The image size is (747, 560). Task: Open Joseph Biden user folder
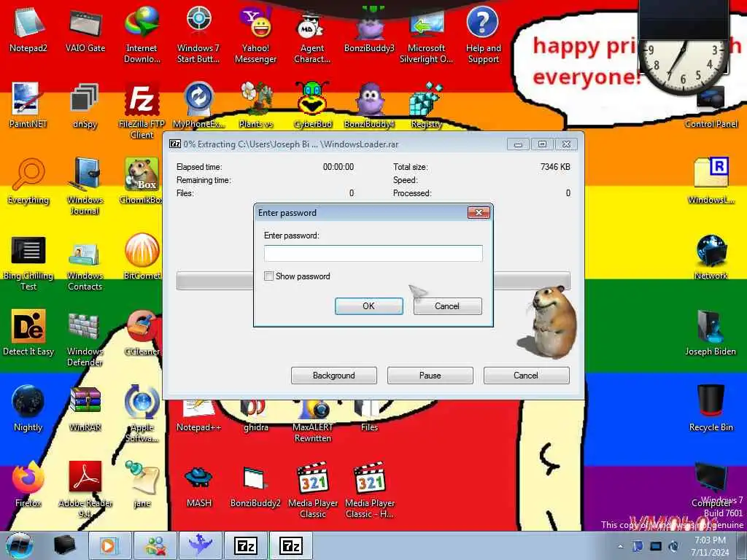711,333
